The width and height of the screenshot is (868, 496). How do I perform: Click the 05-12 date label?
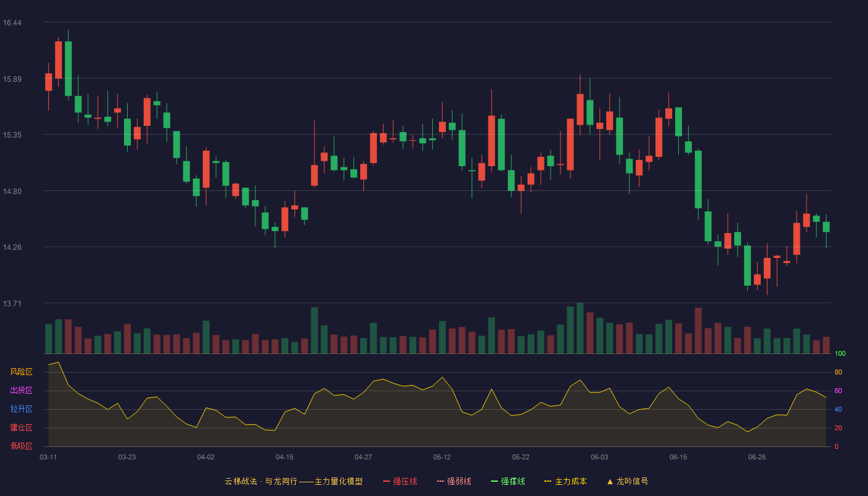point(442,457)
